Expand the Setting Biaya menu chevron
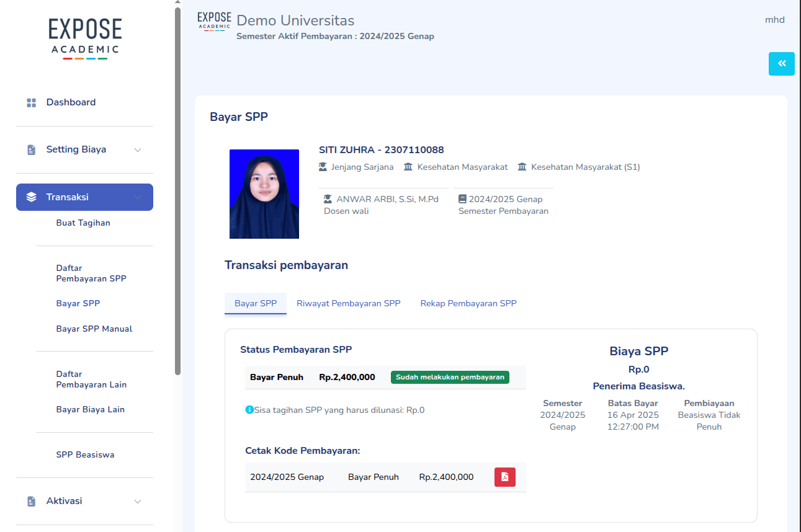This screenshot has width=801, height=532. [138, 150]
